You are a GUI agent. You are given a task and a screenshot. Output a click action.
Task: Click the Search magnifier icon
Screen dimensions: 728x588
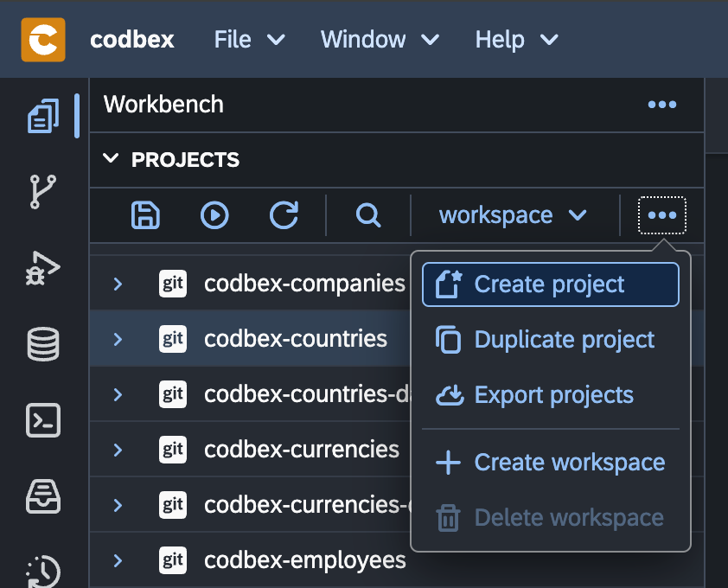368,215
